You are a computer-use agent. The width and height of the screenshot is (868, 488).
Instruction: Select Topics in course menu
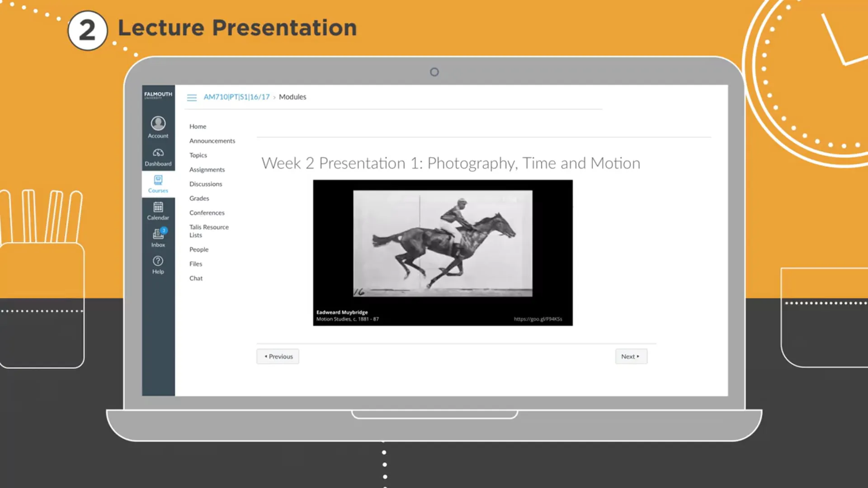pos(198,155)
